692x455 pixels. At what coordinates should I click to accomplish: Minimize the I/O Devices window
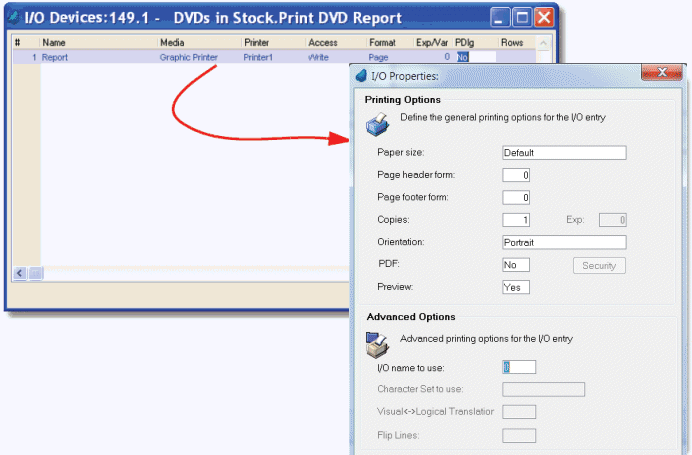click(x=500, y=18)
